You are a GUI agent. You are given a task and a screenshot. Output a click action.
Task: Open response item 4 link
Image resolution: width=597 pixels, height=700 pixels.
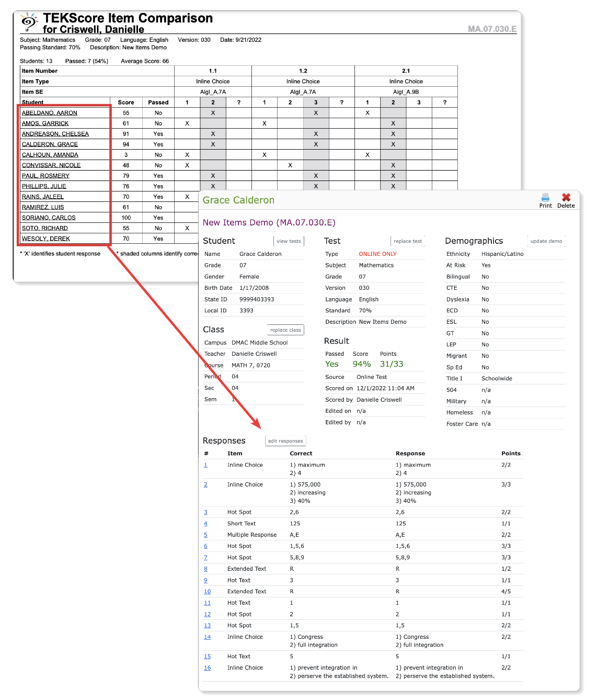[205, 524]
